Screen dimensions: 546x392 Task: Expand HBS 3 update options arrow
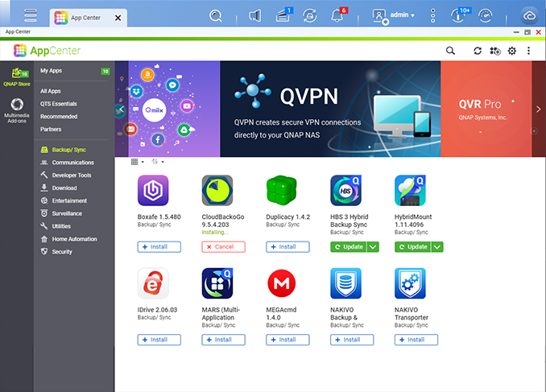(373, 247)
